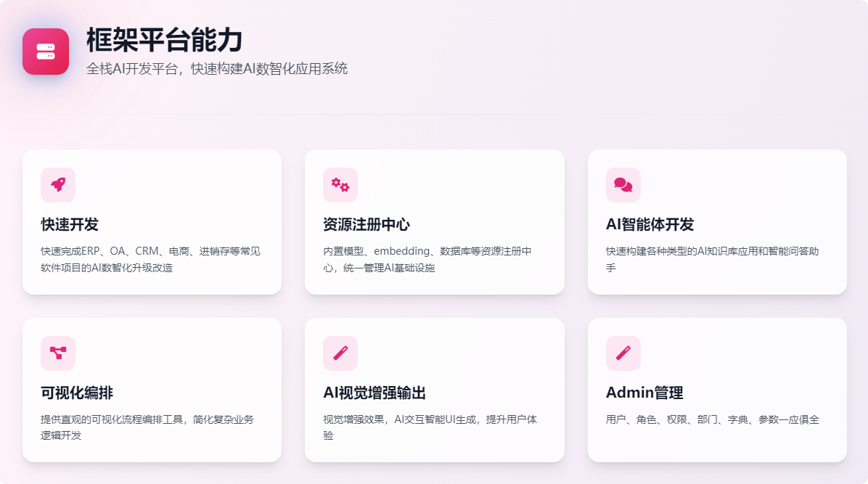The image size is (868, 484).
Task: Select the 可视化编排 card title
Action: (77, 393)
